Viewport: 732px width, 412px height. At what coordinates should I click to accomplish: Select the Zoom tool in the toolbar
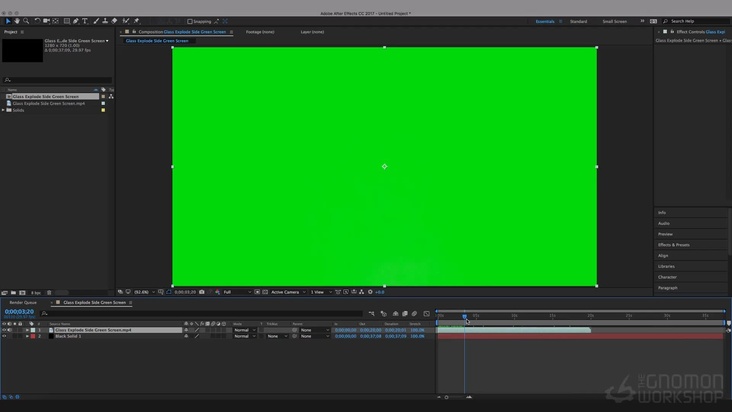26,20
